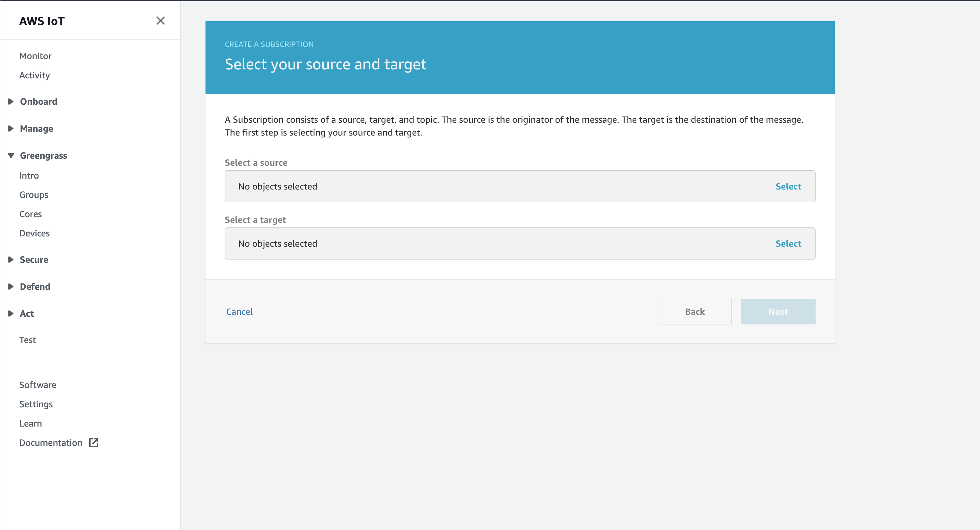Click the Next button
The image size is (980, 530).
coord(778,312)
